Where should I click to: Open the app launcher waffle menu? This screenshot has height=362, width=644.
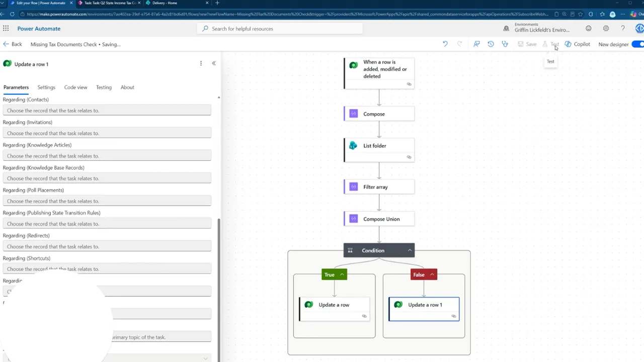point(6,29)
